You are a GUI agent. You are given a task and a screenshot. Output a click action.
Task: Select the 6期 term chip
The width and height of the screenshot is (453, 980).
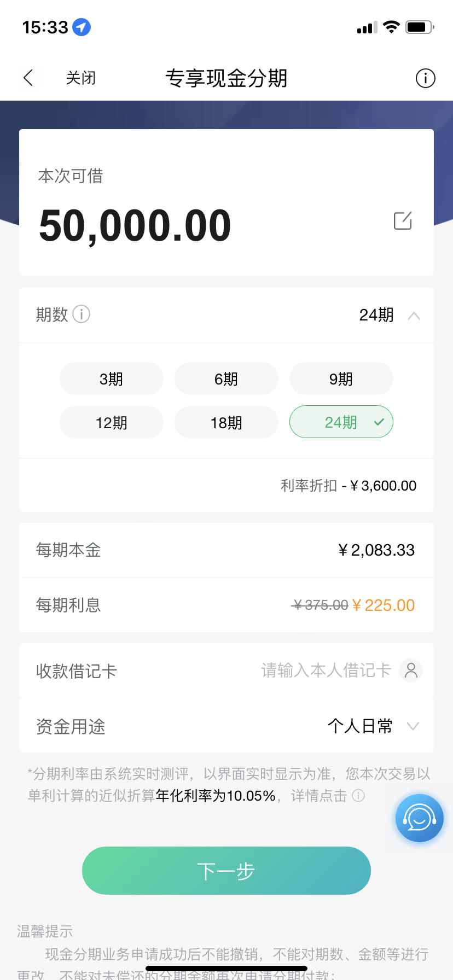(x=226, y=378)
